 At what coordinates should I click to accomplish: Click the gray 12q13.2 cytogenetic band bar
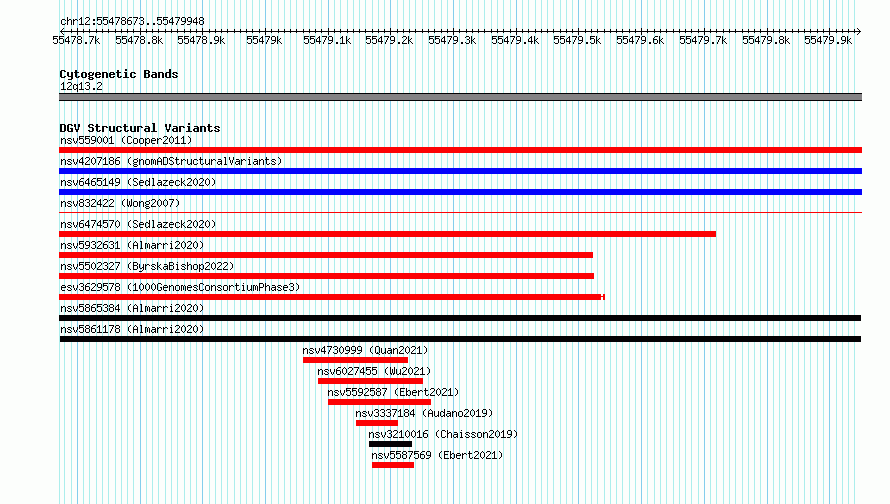[460, 97]
